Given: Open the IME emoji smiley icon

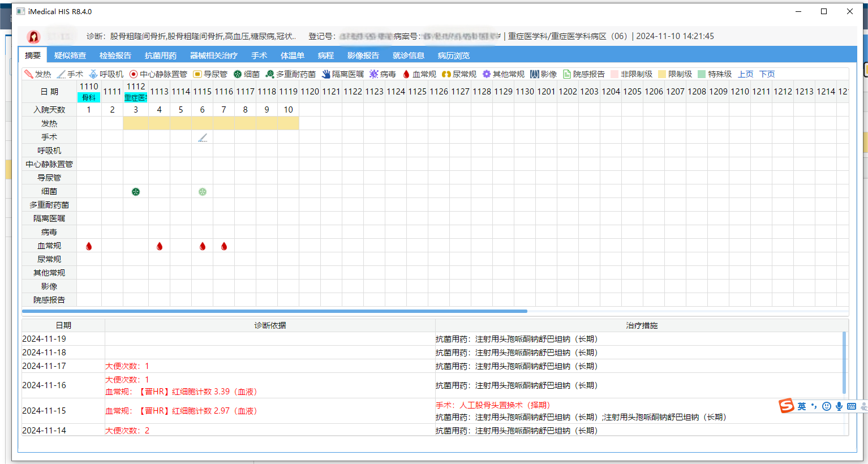Looking at the screenshot, I should pyautogui.click(x=827, y=406).
